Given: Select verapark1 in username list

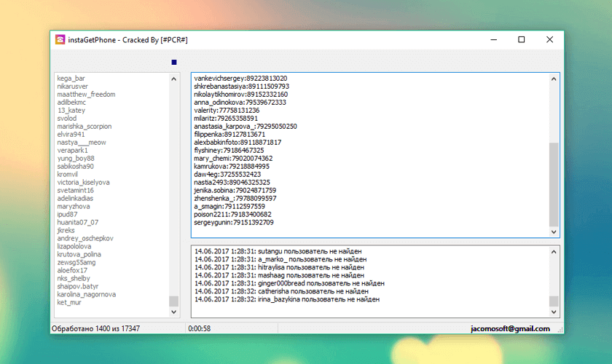Looking at the screenshot, I should coord(73,150).
